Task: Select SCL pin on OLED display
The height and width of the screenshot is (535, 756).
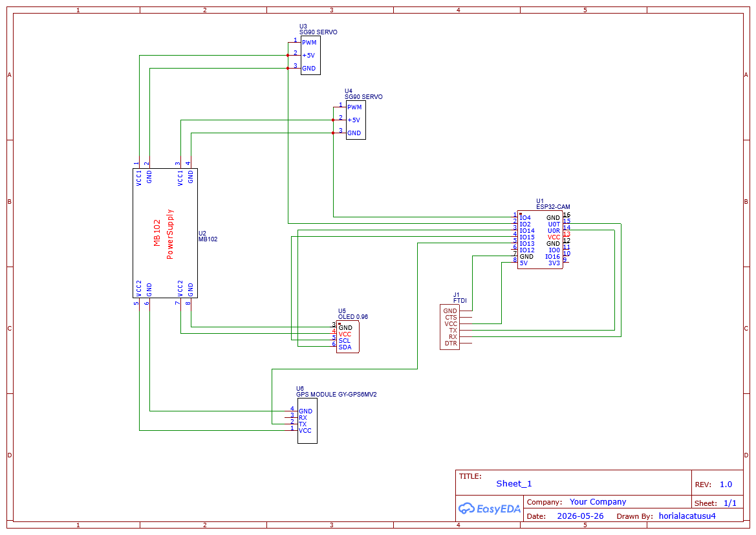Action: (x=344, y=341)
